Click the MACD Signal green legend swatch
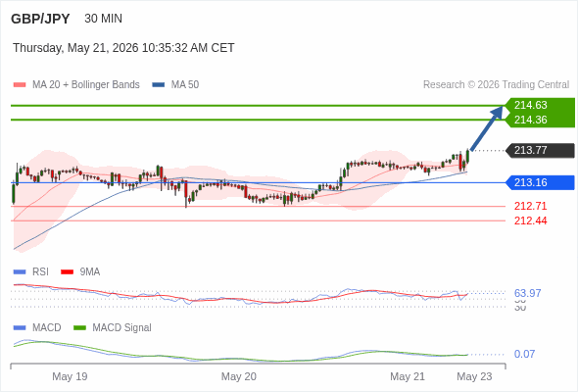This screenshot has height=392, width=578. (79, 328)
